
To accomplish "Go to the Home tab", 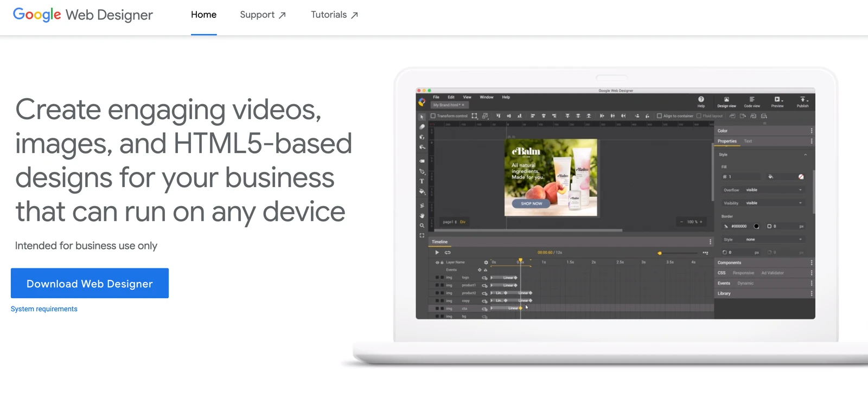I will [203, 15].
